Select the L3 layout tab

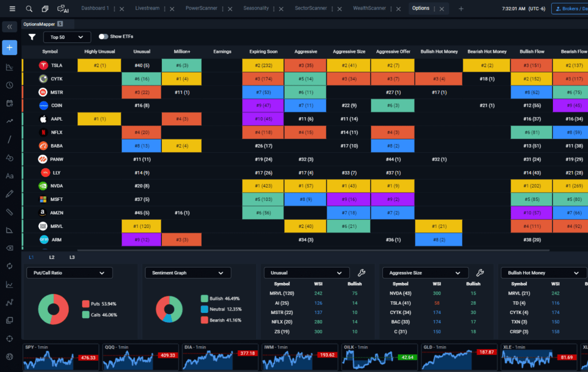pos(72,257)
